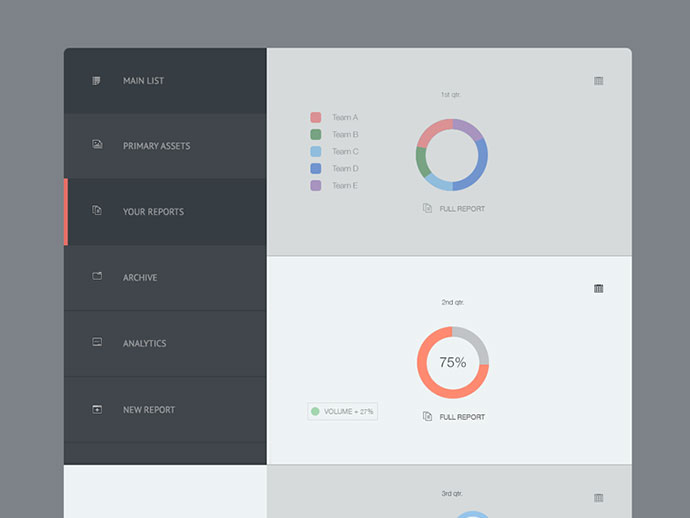Click document icon beside 1st qtr. Full Report
This screenshot has height=518, width=690.
click(427, 208)
